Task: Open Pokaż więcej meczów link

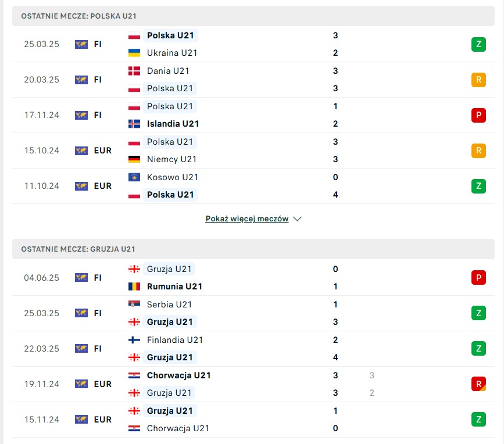Action: [247, 219]
